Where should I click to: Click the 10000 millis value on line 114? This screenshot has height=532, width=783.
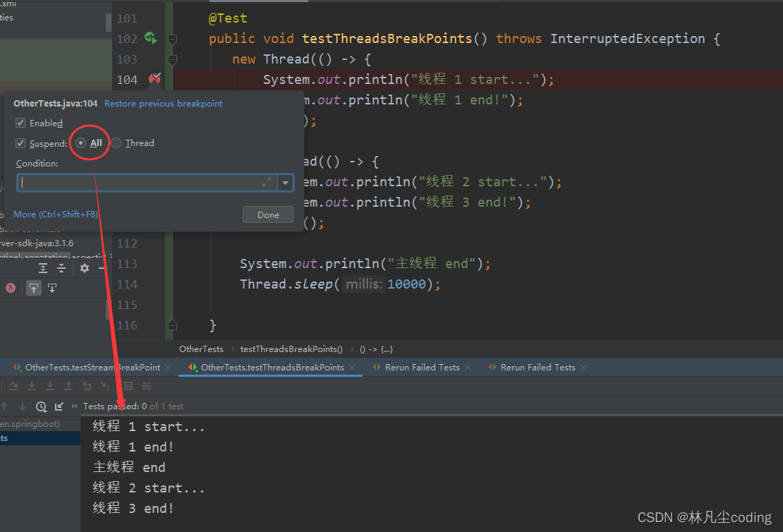tap(406, 284)
